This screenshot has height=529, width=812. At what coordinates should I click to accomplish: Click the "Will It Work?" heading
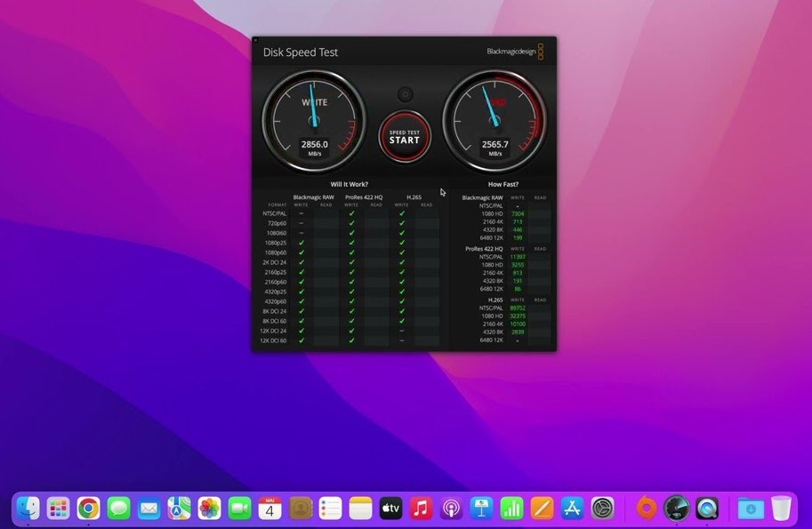(x=349, y=184)
